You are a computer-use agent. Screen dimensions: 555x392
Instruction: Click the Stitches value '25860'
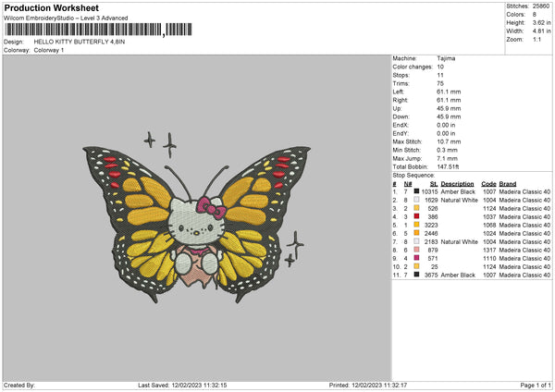pyautogui.click(x=541, y=6)
